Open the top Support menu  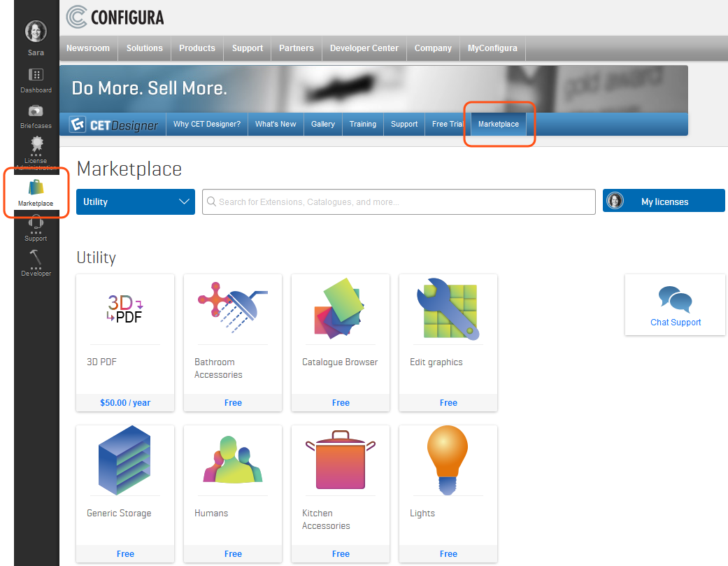coord(248,48)
